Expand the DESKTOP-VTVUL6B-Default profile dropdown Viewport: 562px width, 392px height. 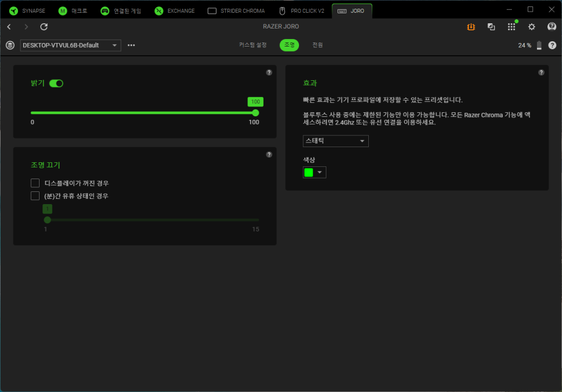coord(70,45)
